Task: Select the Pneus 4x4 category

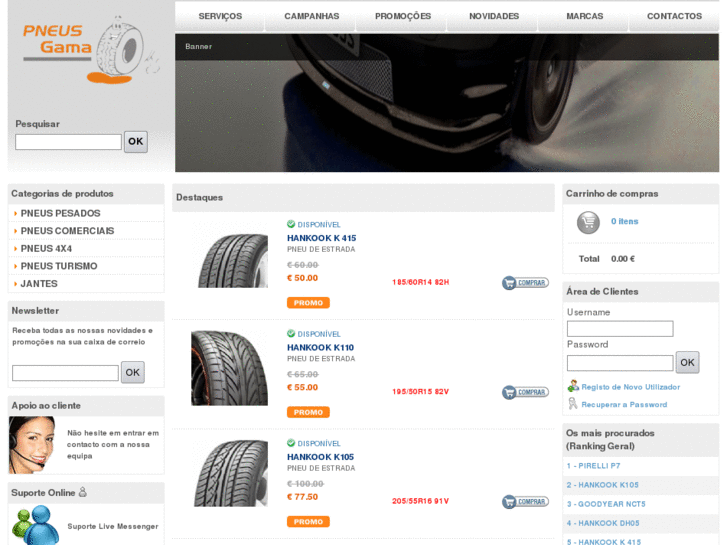Action: click(x=46, y=249)
